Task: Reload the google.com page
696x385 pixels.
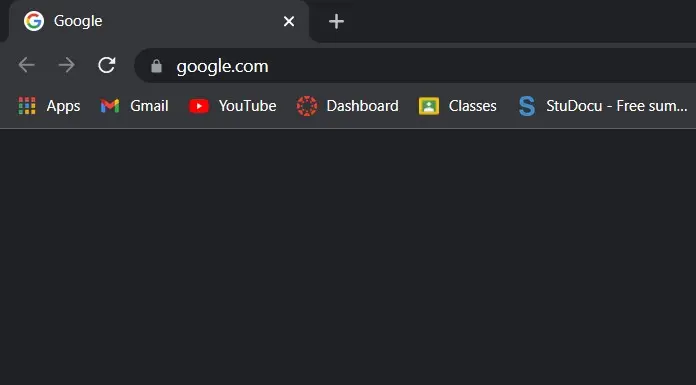Action: pos(107,65)
